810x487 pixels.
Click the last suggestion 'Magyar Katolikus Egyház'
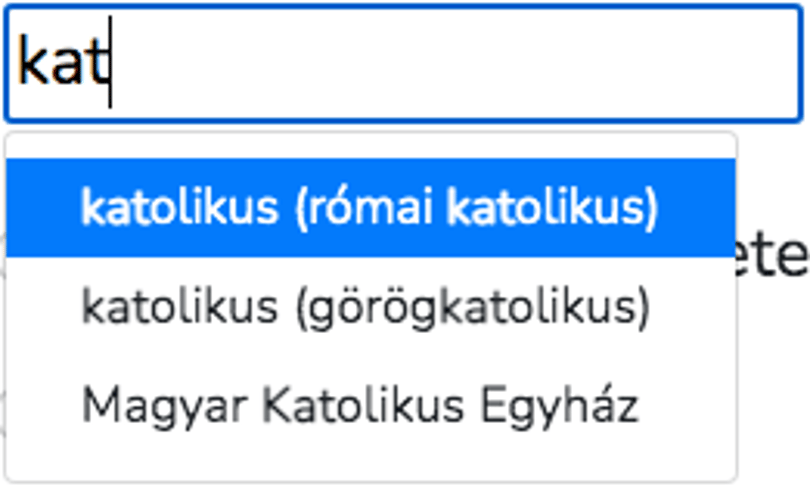click(370, 405)
